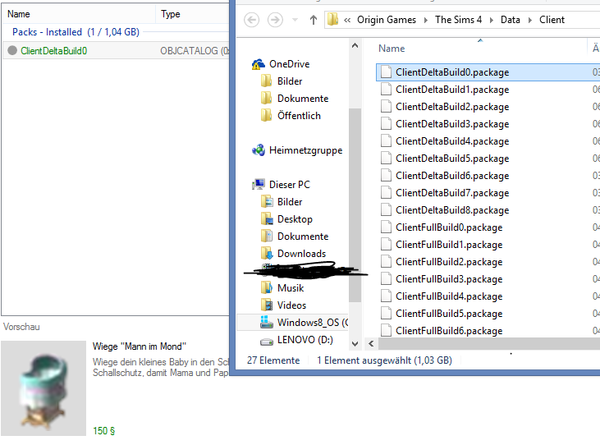Viewport: 600px width, 441px height.
Task: Select ClientDeltaBuild7.package file
Action: (452, 193)
